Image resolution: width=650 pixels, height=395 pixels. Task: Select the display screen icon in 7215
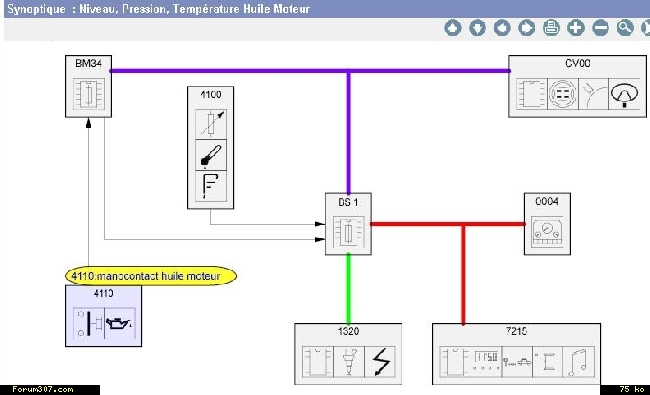click(x=486, y=362)
